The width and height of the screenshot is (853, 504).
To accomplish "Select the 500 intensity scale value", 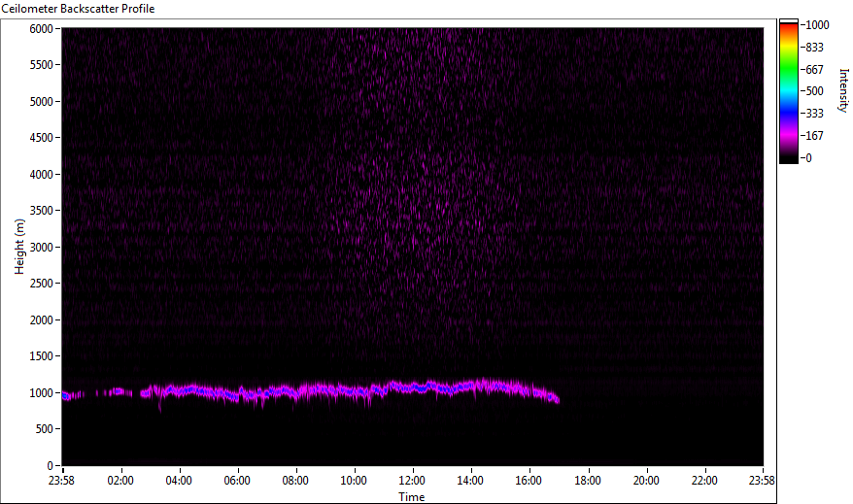I will [x=814, y=91].
